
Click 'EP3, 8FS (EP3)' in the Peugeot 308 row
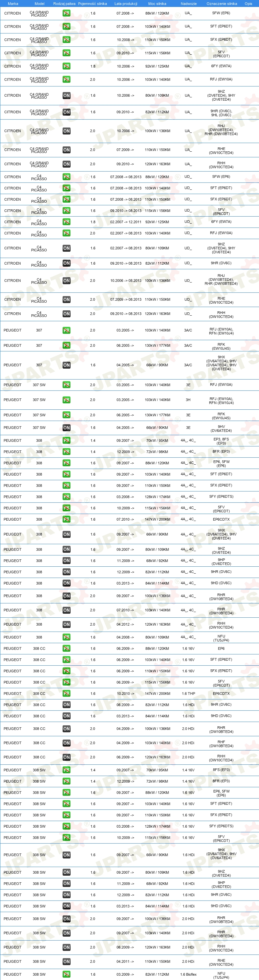(221, 441)
